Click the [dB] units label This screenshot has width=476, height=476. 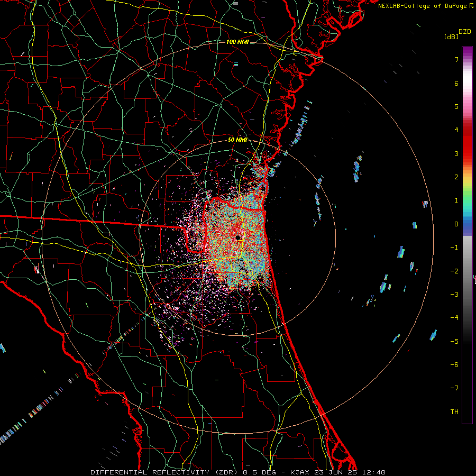click(451, 37)
